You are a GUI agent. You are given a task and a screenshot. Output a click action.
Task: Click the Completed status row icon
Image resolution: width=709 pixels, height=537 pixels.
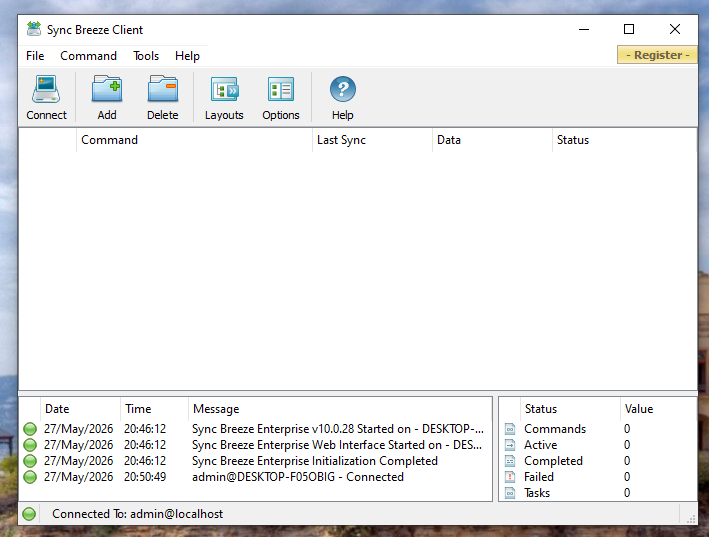510,461
